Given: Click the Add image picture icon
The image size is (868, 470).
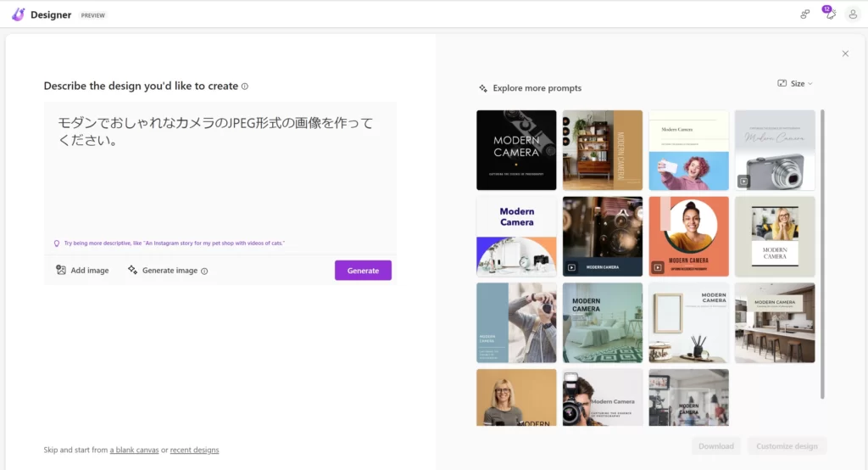Looking at the screenshot, I should pyautogui.click(x=61, y=270).
